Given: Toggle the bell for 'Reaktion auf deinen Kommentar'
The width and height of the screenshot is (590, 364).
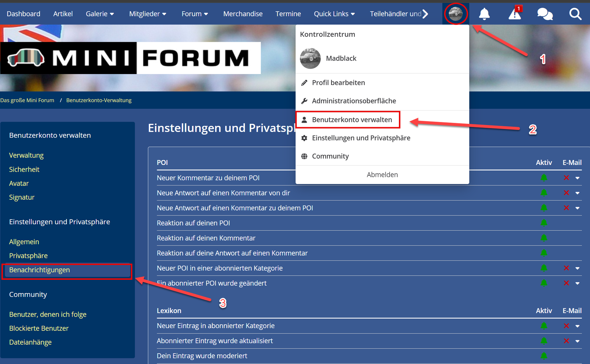Looking at the screenshot, I should point(544,238).
